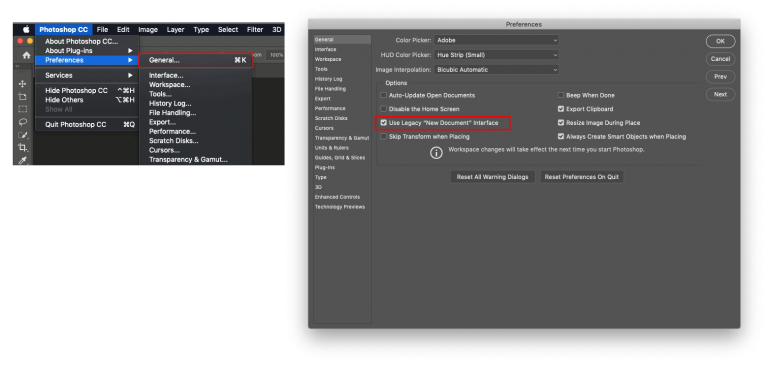
Task: Open the Image menu
Action: (x=148, y=29)
